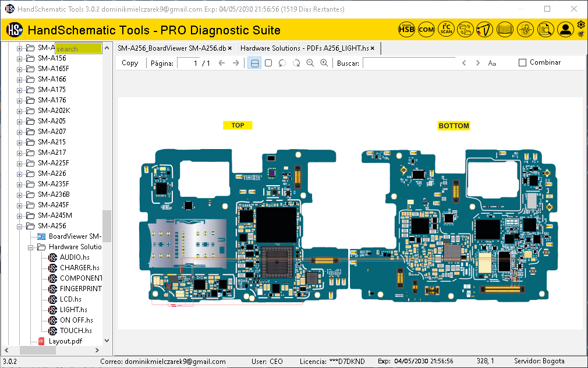This screenshot has height=368, width=588.
Task: Rotate page clockwise
Action: (x=296, y=63)
